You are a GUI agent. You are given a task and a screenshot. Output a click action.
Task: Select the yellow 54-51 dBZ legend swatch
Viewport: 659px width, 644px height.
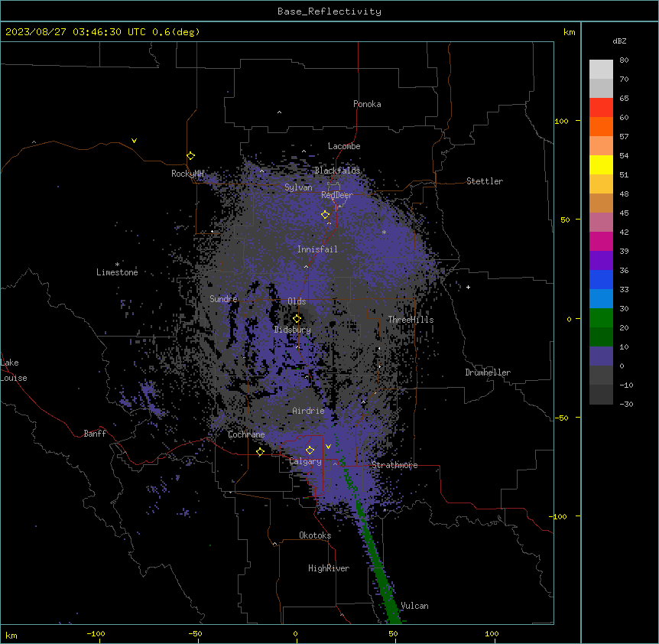(x=601, y=164)
